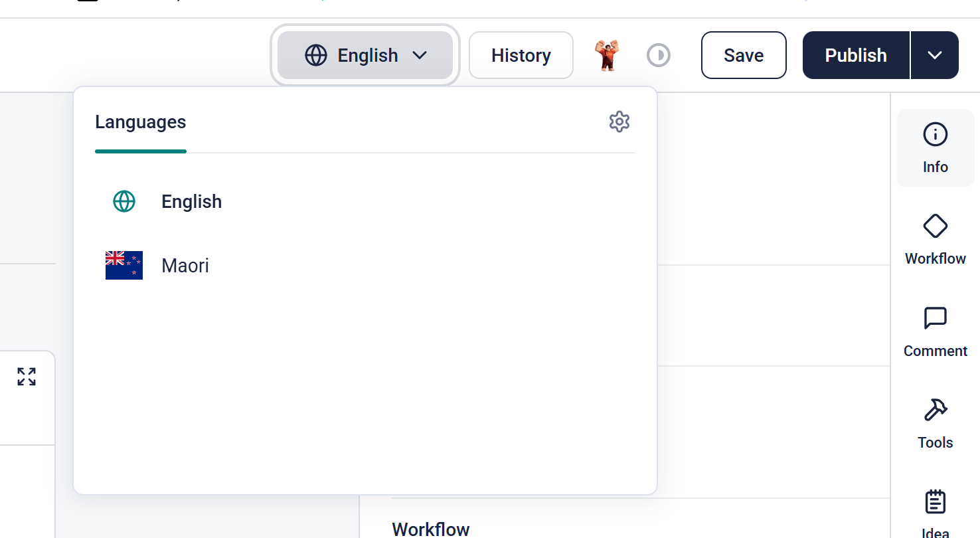Toggle the half-circle contrast mode icon
The height and width of the screenshot is (538, 980).
click(x=659, y=55)
